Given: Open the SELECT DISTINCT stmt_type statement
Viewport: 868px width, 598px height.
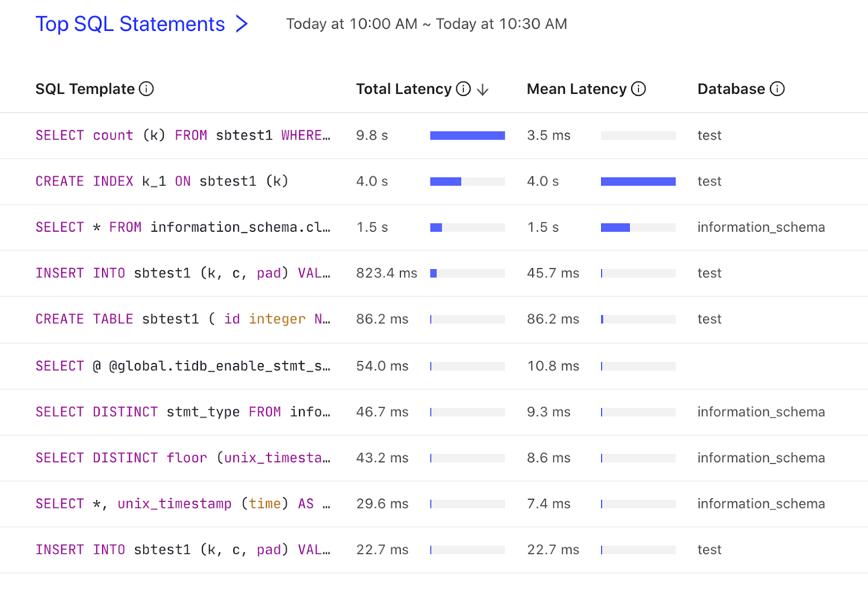Looking at the screenshot, I should pos(182,412).
